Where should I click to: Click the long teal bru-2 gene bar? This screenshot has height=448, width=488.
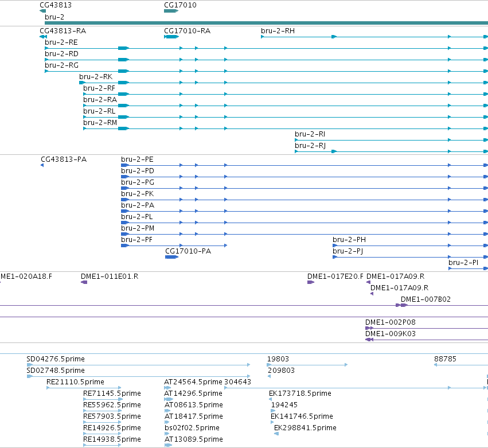coord(267,23)
